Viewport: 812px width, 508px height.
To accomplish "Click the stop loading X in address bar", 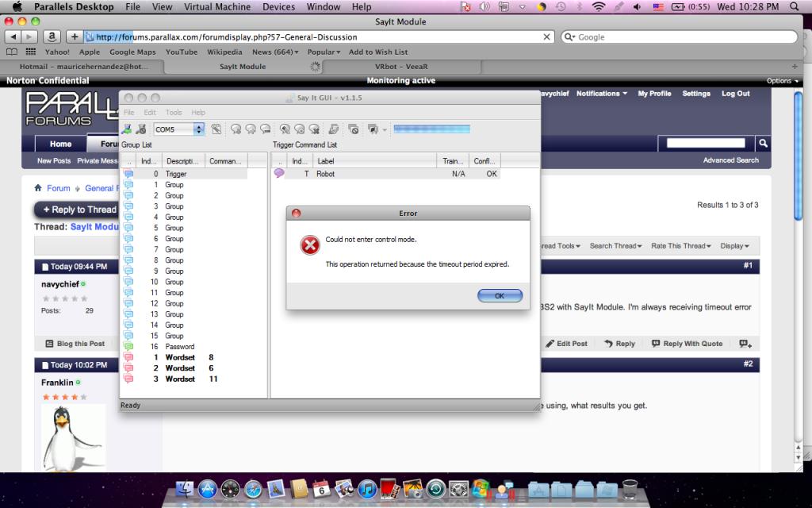I will click(x=546, y=37).
